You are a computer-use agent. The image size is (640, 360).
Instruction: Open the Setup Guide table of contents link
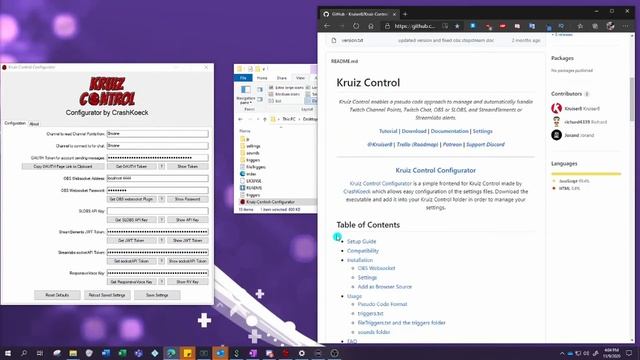coord(361,242)
